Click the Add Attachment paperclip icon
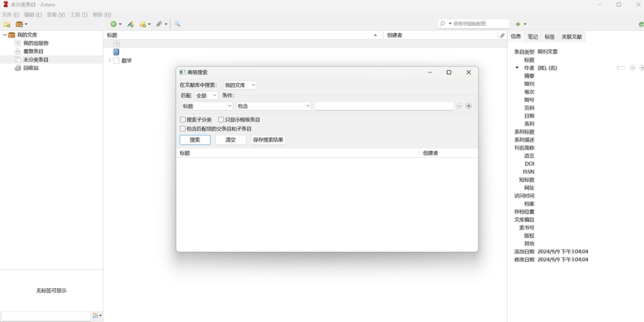 [159, 24]
